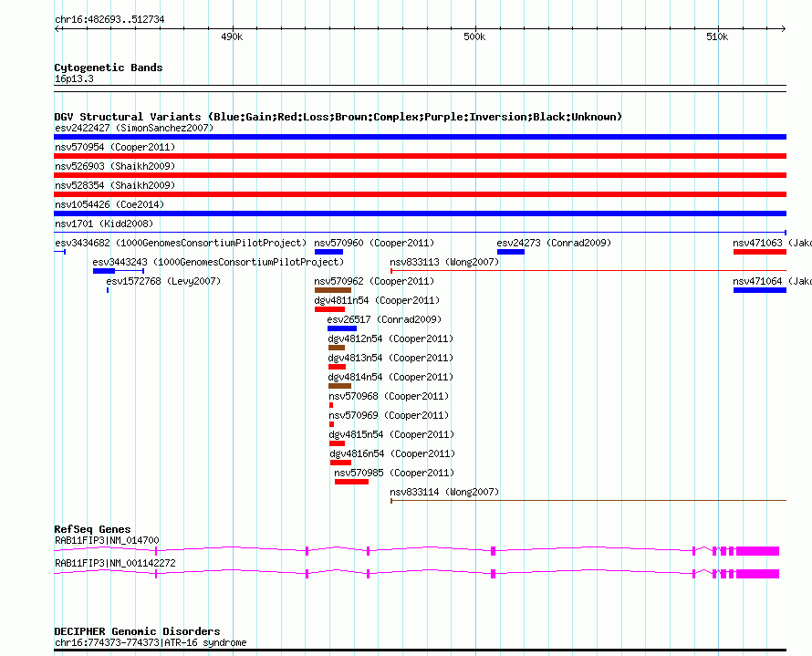The width and height of the screenshot is (812, 656).
Task: Select the nsv570954 red loss bar
Action: pyautogui.click(x=420, y=156)
